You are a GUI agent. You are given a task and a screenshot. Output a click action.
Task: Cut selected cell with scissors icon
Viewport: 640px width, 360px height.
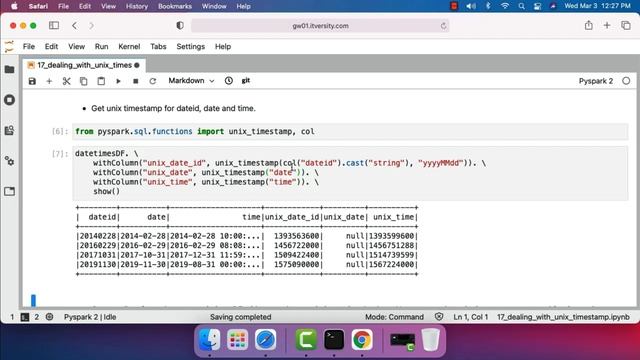click(x=66, y=81)
